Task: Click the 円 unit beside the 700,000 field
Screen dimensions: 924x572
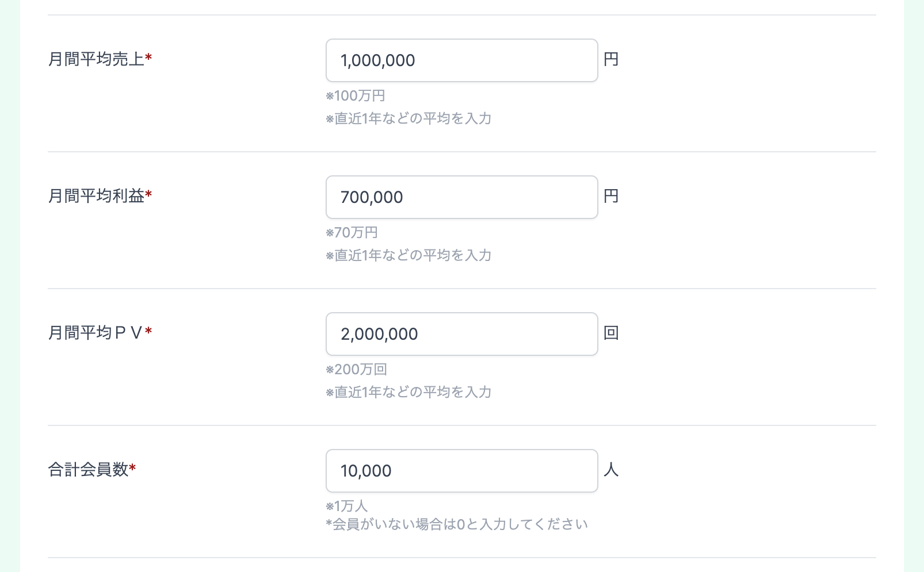Action: (x=611, y=196)
